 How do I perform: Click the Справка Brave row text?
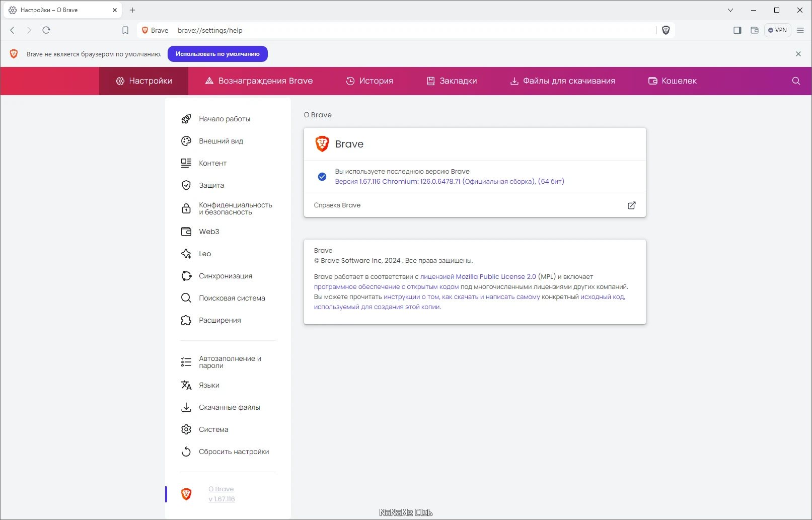pos(337,205)
